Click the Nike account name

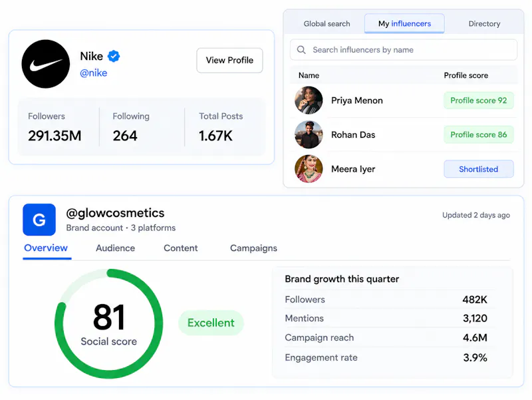click(x=91, y=56)
